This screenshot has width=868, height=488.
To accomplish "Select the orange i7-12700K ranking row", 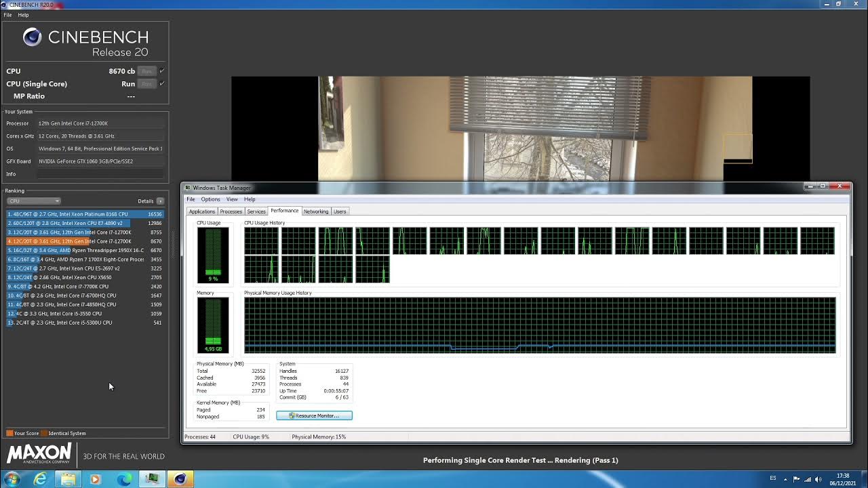I will (85, 241).
